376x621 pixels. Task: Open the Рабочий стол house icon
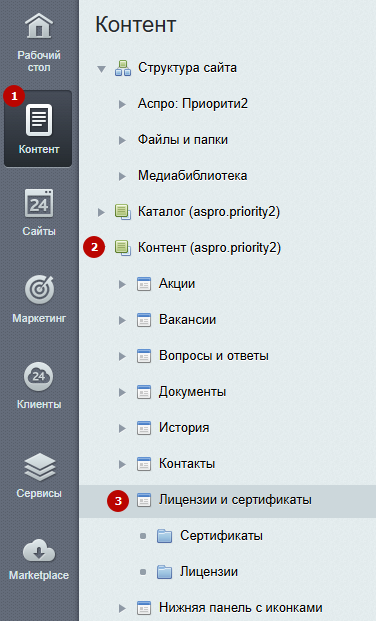pos(39,26)
